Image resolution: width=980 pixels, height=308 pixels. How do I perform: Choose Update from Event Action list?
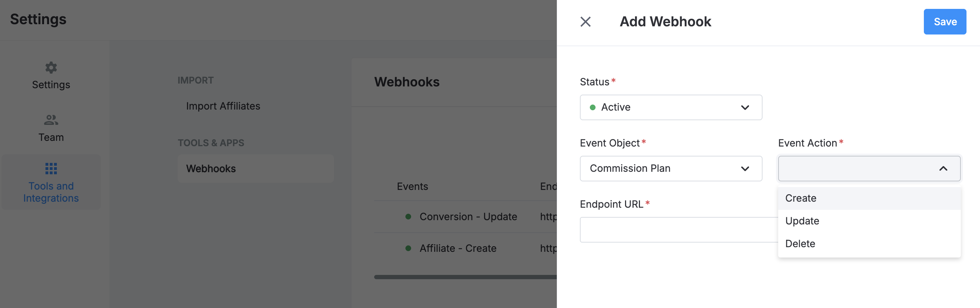tap(869, 221)
